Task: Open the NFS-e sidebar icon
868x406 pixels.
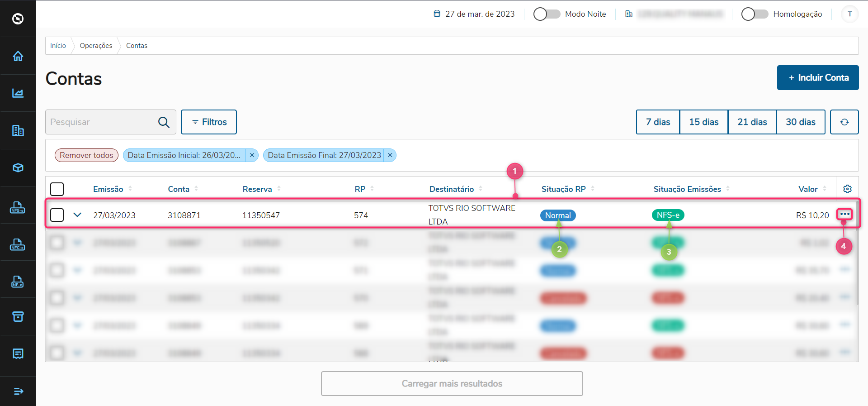Action: (18, 207)
